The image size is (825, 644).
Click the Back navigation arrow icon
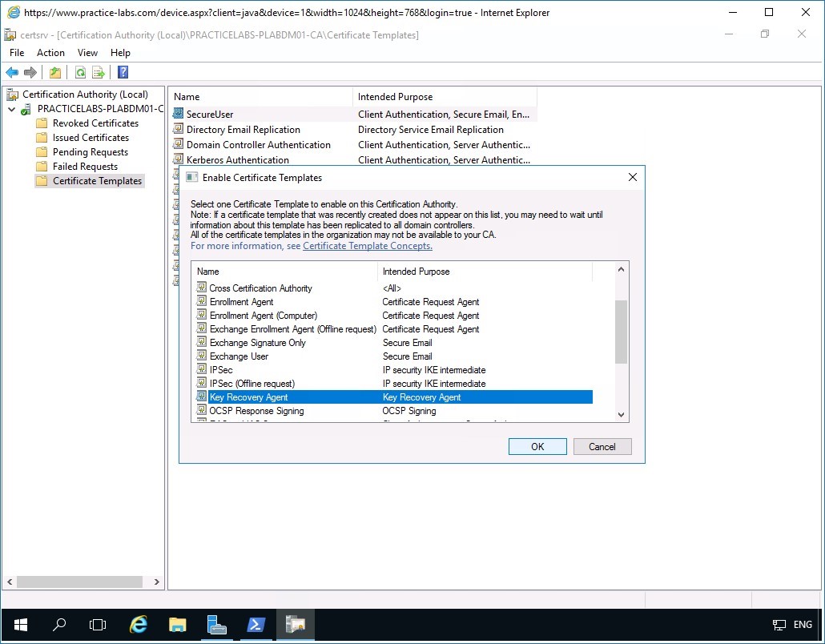pos(11,72)
